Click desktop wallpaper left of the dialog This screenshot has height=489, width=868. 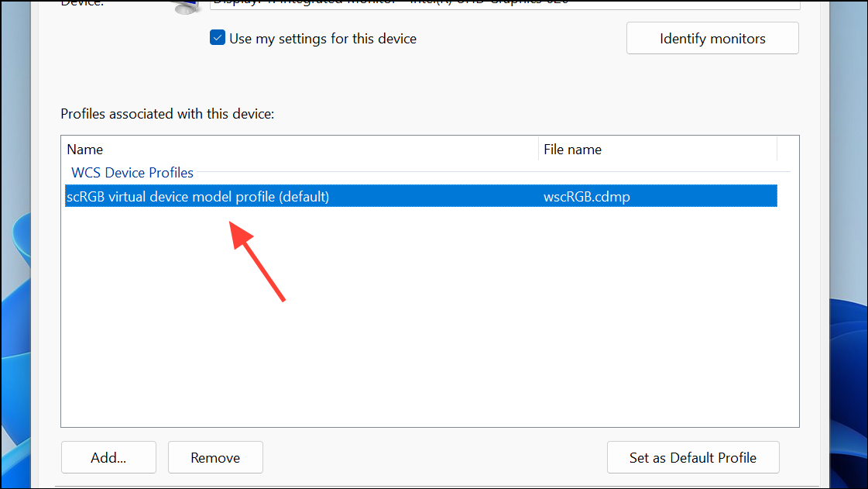click(x=17, y=310)
